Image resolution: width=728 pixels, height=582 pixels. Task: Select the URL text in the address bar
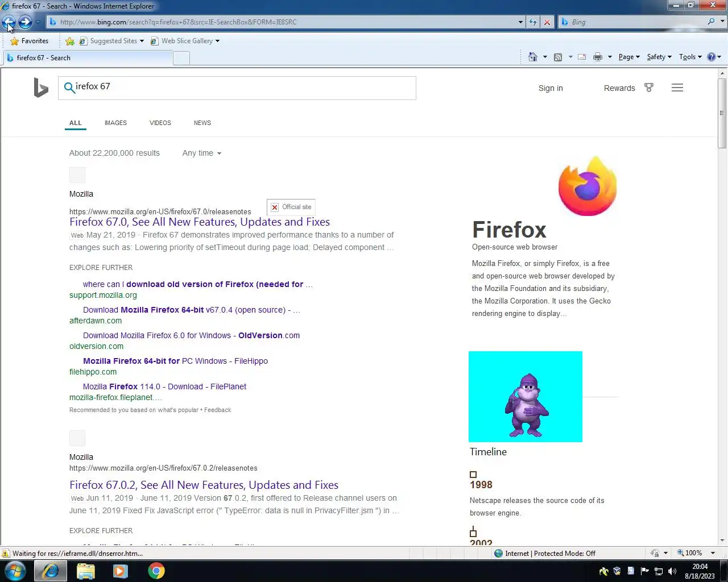pyautogui.click(x=178, y=22)
